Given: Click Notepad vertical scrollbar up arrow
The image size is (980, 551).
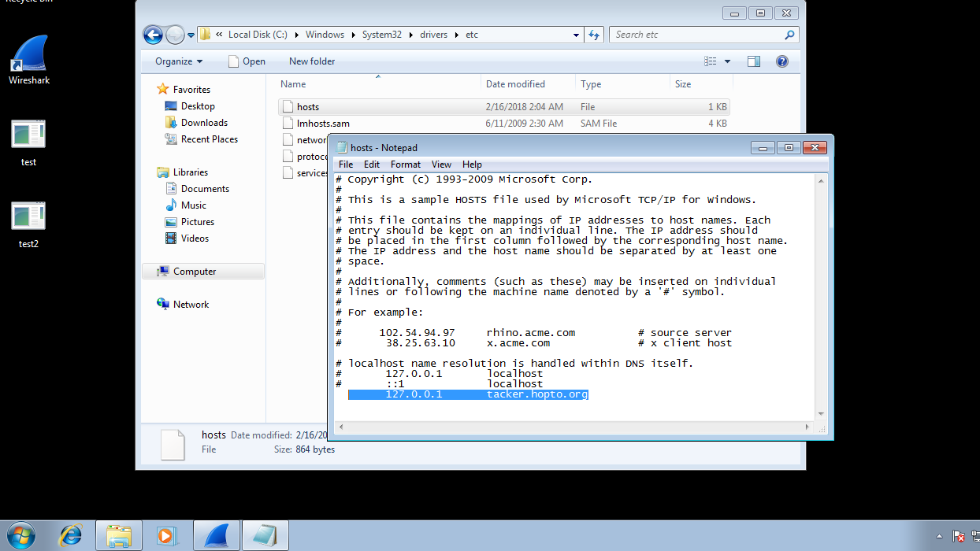Looking at the screenshot, I should (820, 180).
